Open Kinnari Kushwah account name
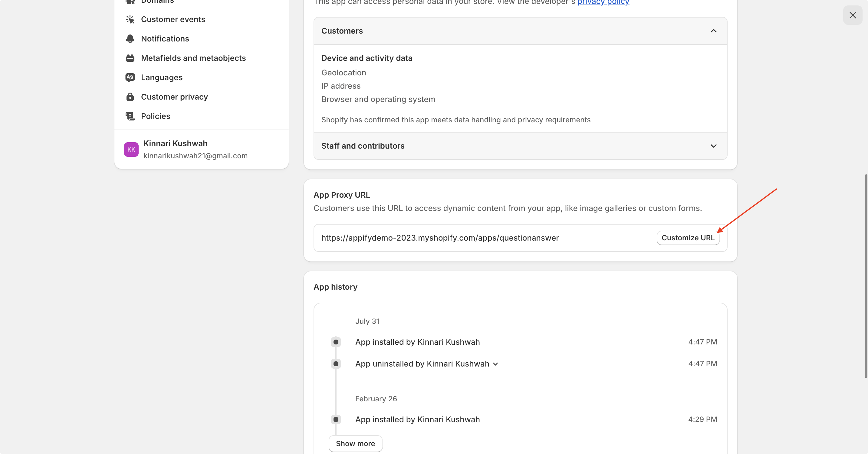 pos(175,143)
